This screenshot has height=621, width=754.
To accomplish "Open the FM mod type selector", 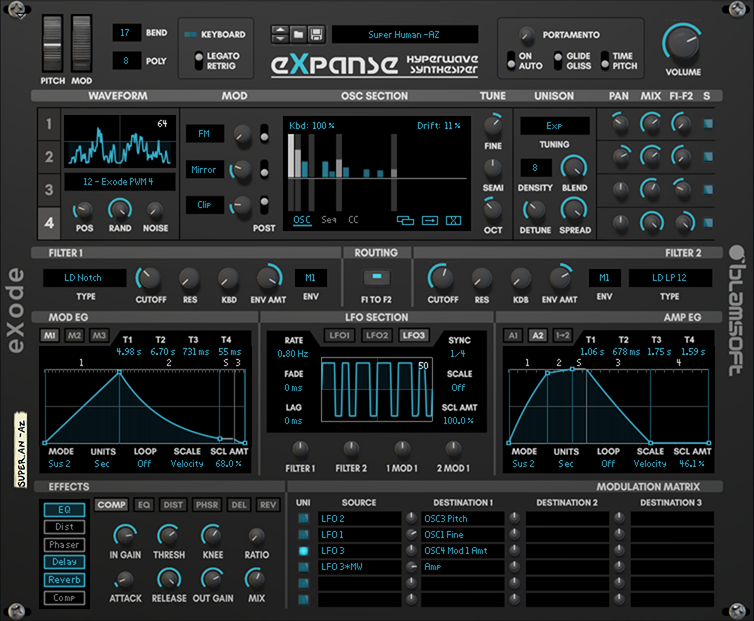I will tap(204, 134).
